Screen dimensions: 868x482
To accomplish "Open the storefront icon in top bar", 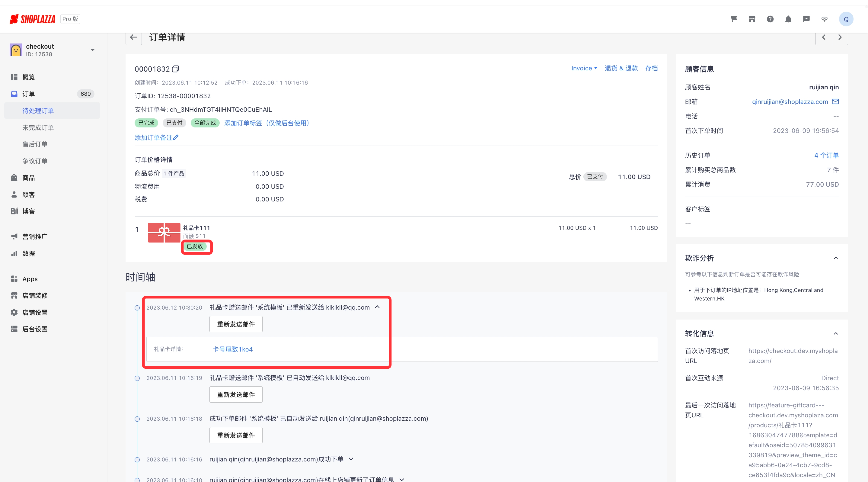I will (752, 19).
